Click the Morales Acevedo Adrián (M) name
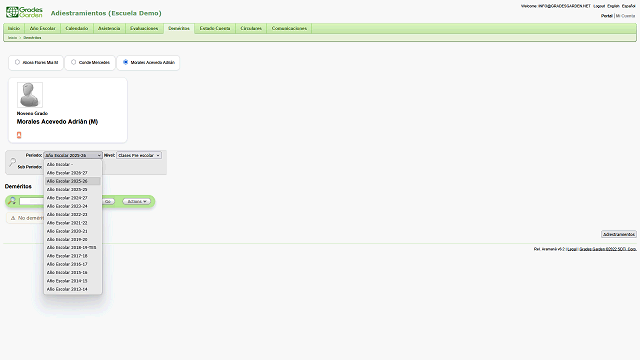Image resolution: width=640 pixels, height=360 pixels. (x=57, y=122)
